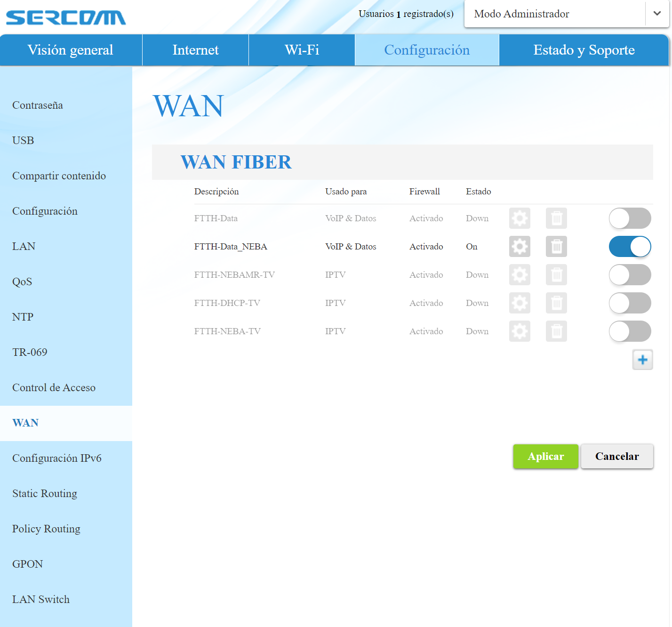Open settings for FTTH-NEBAMR-TV
This screenshot has height=627, width=672.
click(x=520, y=274)
